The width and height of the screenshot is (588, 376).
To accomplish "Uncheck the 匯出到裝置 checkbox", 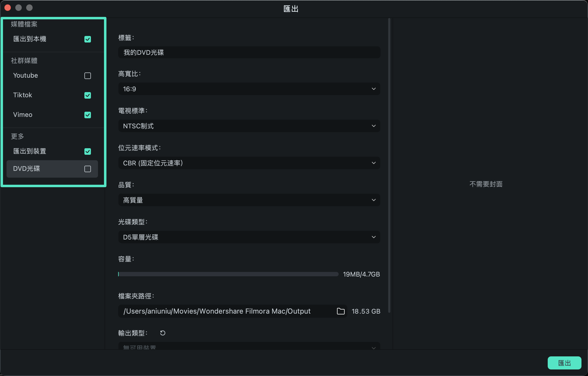I will [x=88, y=151].
